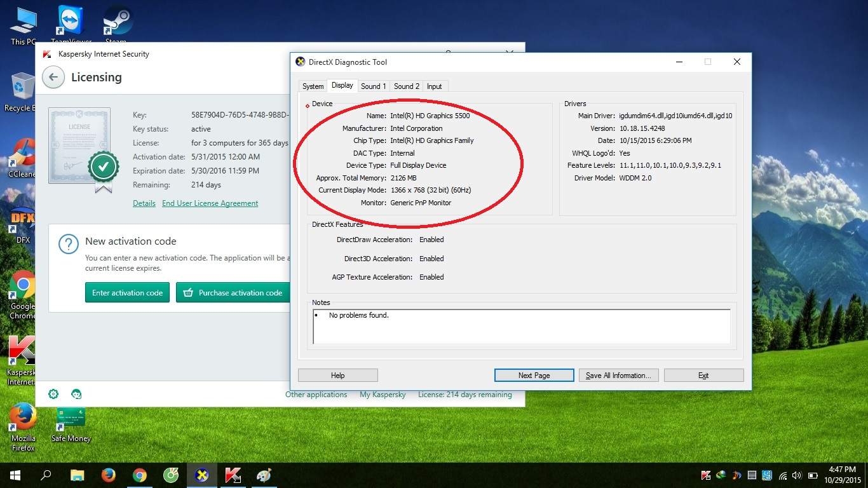
Task: Open End User License Agreement link
Action: [x=210, y=203]
